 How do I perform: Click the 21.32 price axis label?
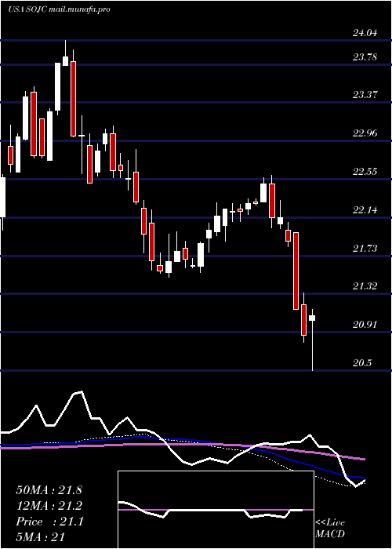coord(365,286)
